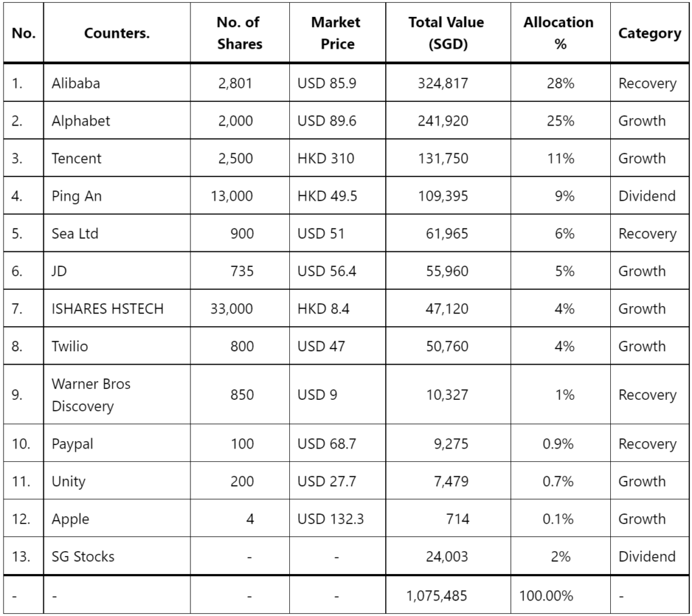Select the Market Price column header

(x=338, y=33)
